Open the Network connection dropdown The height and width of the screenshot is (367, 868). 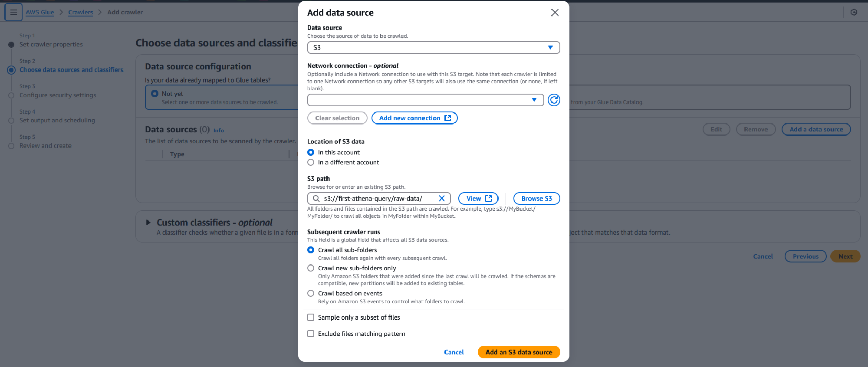point(425,100)
